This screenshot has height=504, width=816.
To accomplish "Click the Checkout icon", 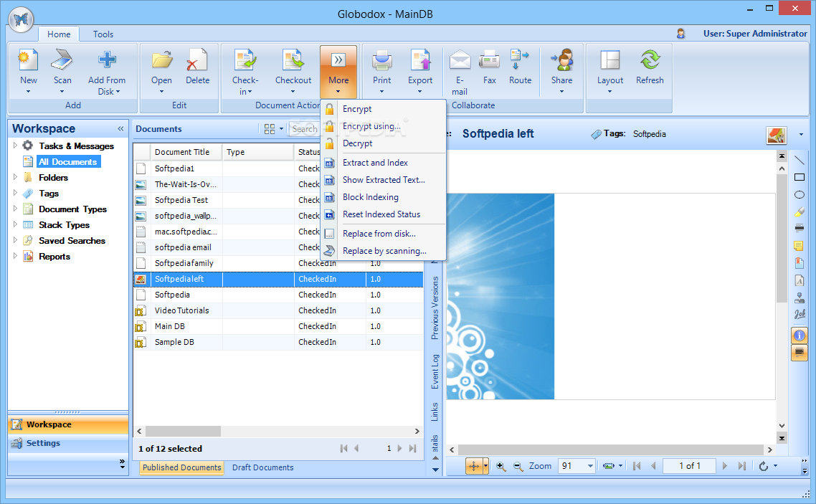I will 293,60.
